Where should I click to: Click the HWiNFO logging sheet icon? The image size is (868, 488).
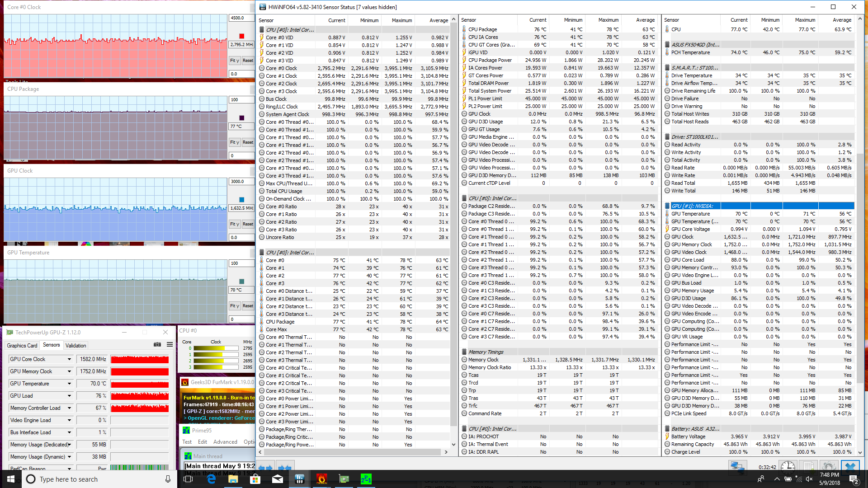tap(808, 466)
